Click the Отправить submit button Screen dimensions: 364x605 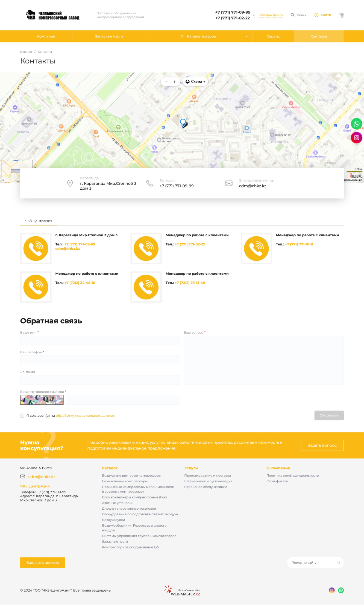pos(329,415)
